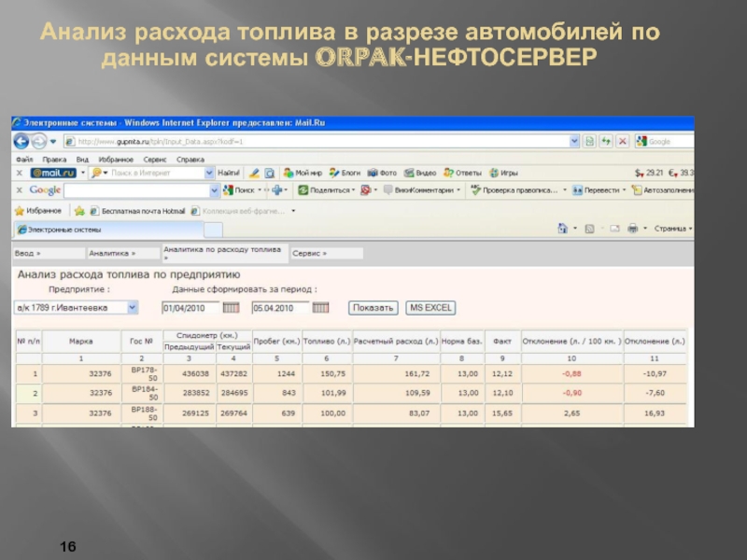Viewport: 747px width, 560px height.
Task: Click the Print icon in command bar
Action: (x=632, y=229)
